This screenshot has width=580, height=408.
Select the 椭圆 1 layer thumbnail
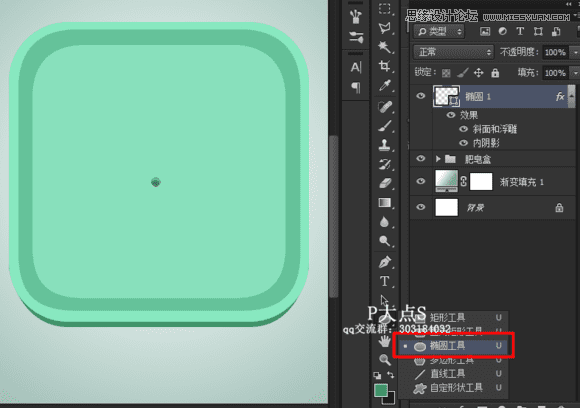pos(446,96)
